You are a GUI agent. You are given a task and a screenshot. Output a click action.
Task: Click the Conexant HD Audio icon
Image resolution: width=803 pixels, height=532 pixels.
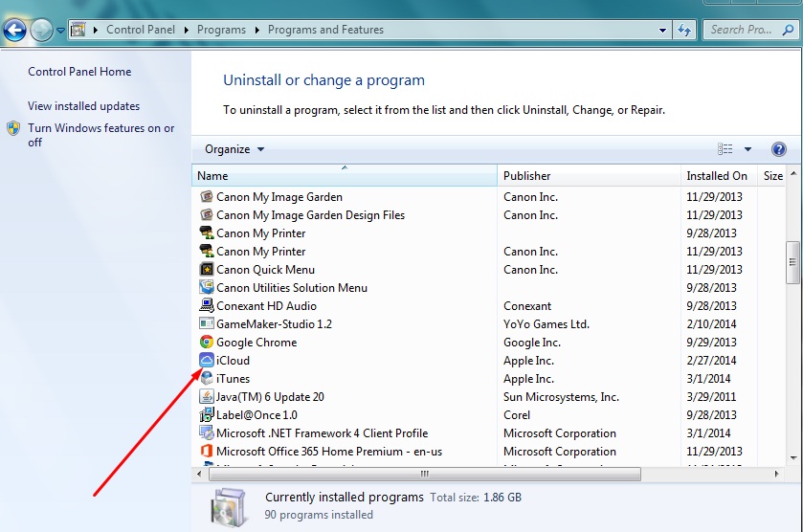tap(207, 305)
